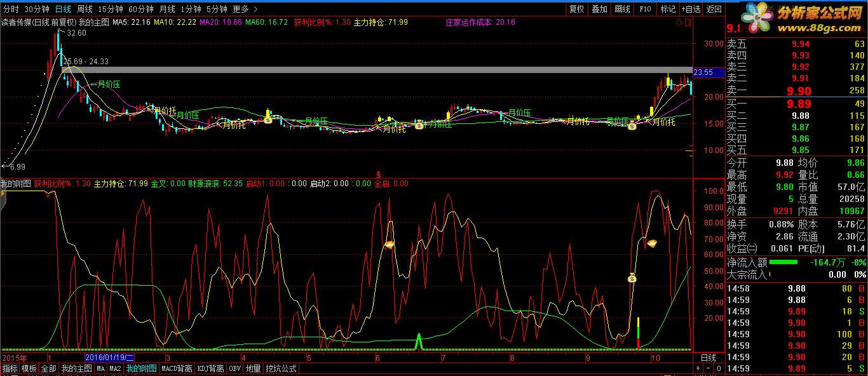
Task: Click money bag icon in sub chart
Action: point(632,278)
